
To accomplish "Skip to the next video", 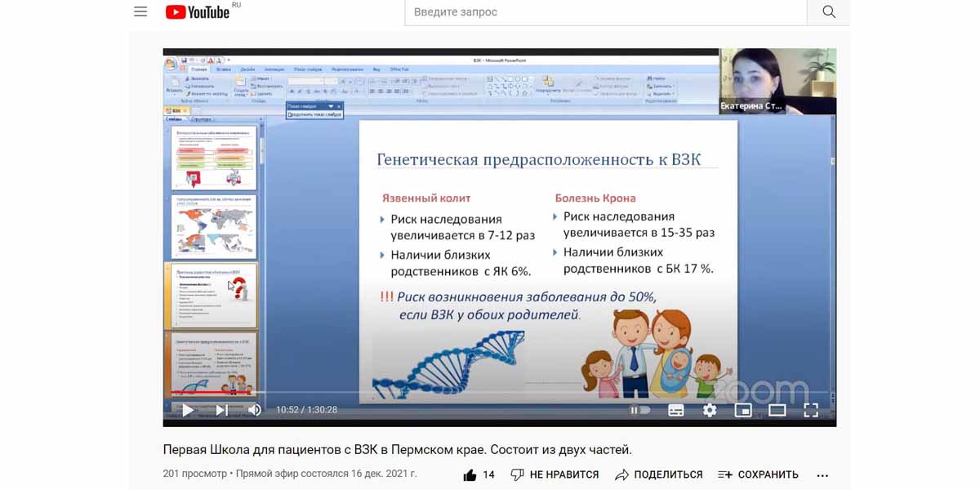I will point(221,410).
